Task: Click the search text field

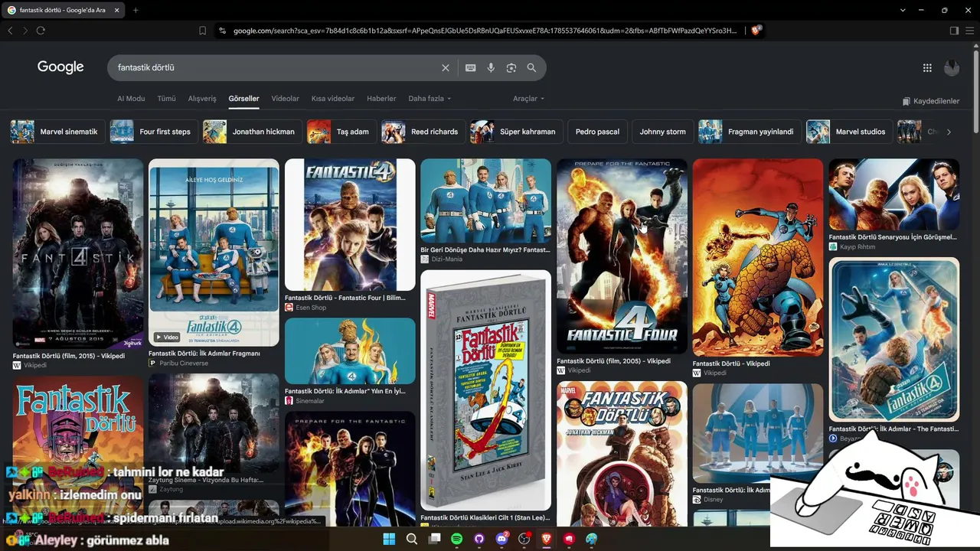Action: [x=276, y=67]
